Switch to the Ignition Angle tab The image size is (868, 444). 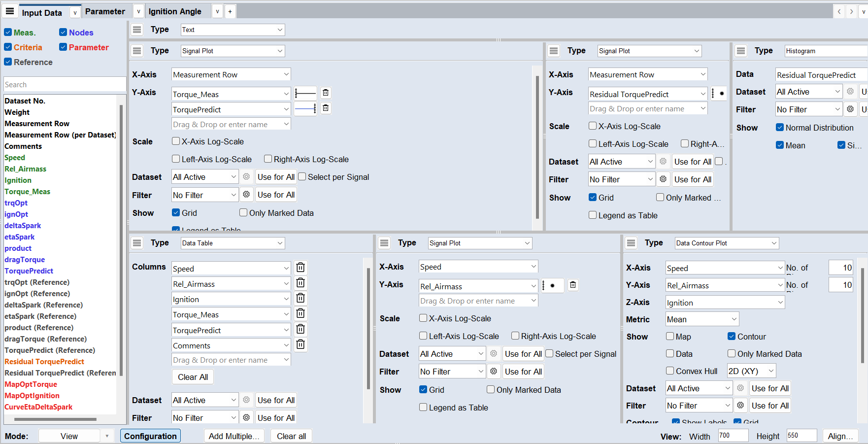pyautogui.click(x=175, y=11)
